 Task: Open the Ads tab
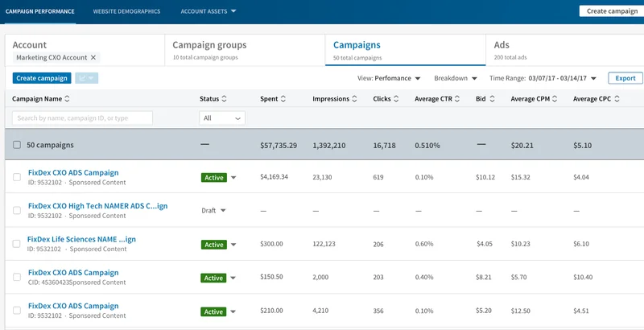click(x=565, y=50)
